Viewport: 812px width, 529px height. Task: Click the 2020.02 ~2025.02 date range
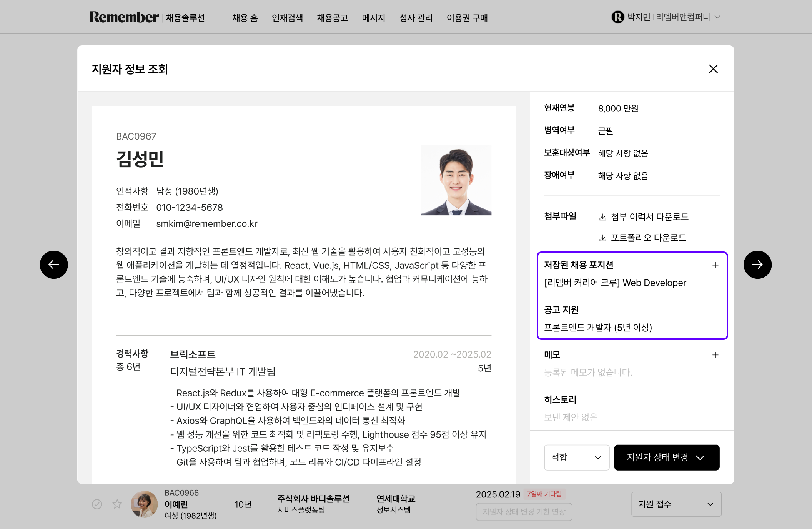click(x=452, y=354)
